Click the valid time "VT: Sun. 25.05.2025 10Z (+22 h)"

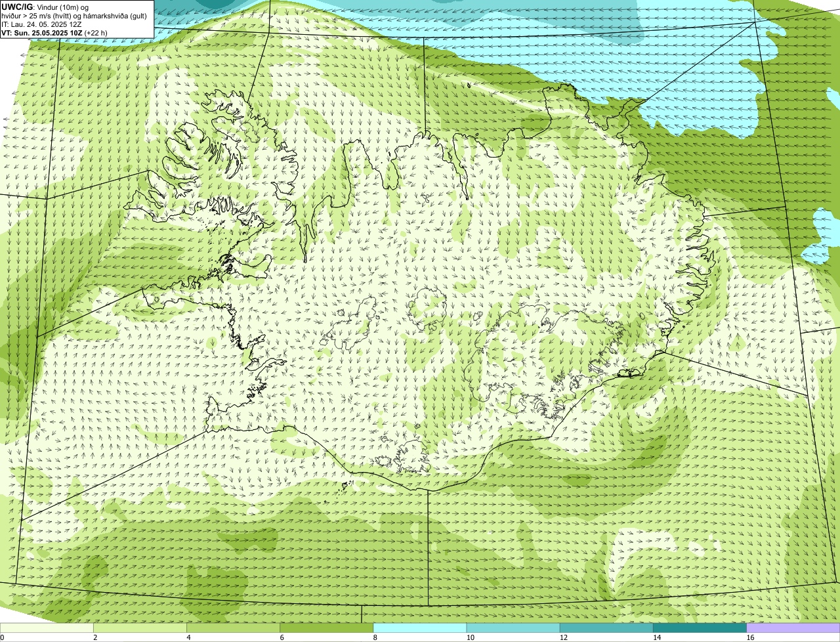point(54,32)
